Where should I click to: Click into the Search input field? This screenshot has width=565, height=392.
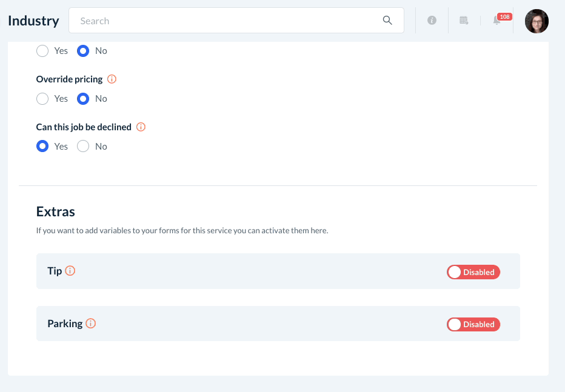tap(224, 21)
